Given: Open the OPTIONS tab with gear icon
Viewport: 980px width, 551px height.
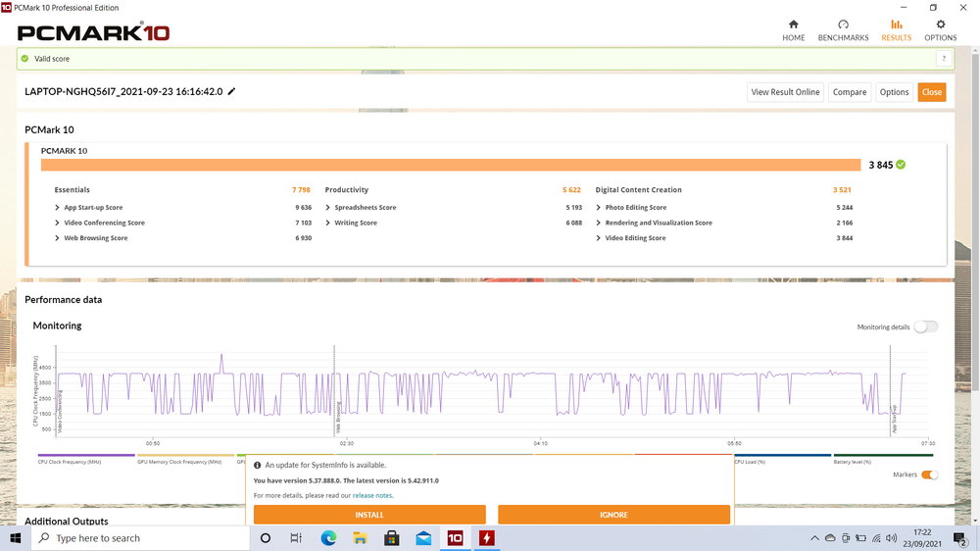Looking at the screenshot, I should 940,30.
